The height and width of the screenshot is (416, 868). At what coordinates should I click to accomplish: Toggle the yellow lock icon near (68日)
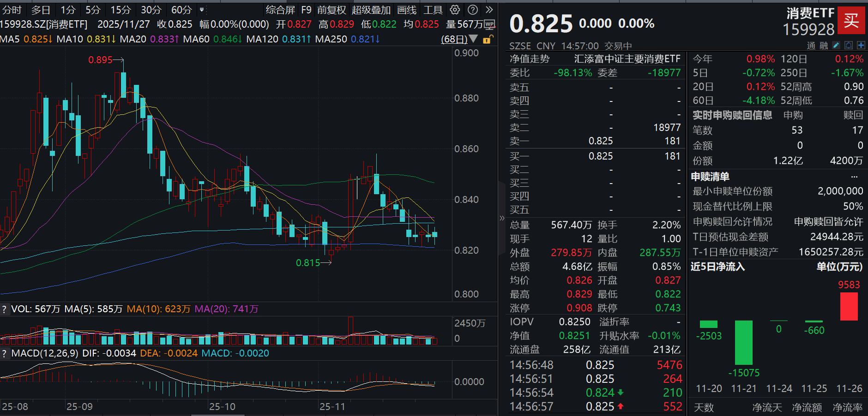pos(488,39)
